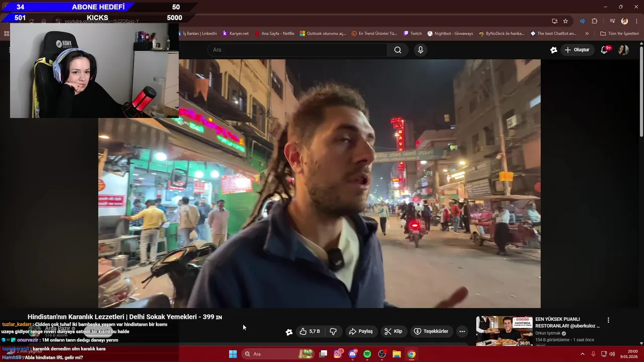Open Chrome media control icon
Image resolution: width=644 pixels, height=362 pixels.
point(612,21)
